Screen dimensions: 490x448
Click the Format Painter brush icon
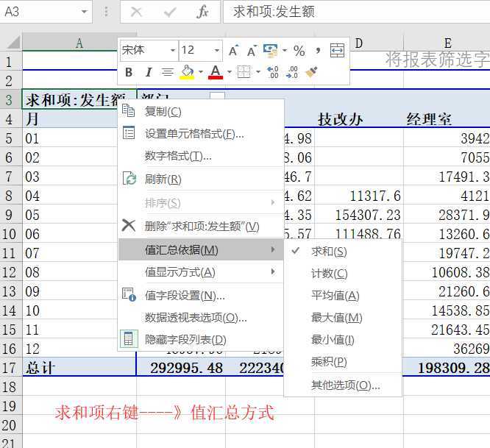click(311, 72)
